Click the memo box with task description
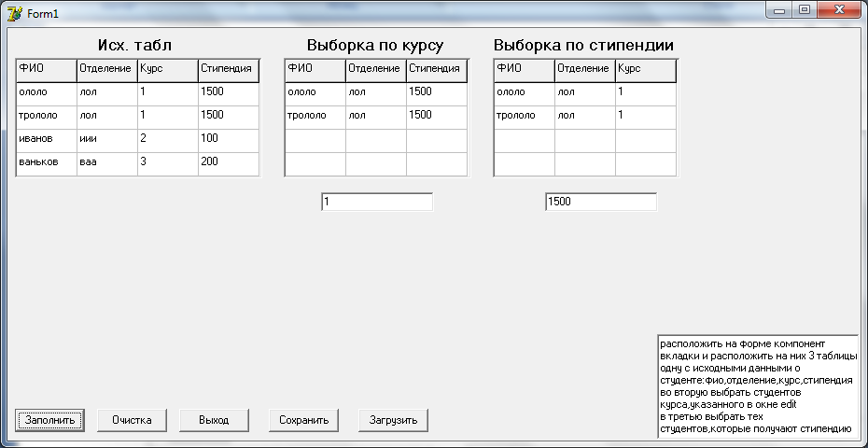The width and height of the screenshot is (868, 448). pyautogui.click(x=758, y=385)
